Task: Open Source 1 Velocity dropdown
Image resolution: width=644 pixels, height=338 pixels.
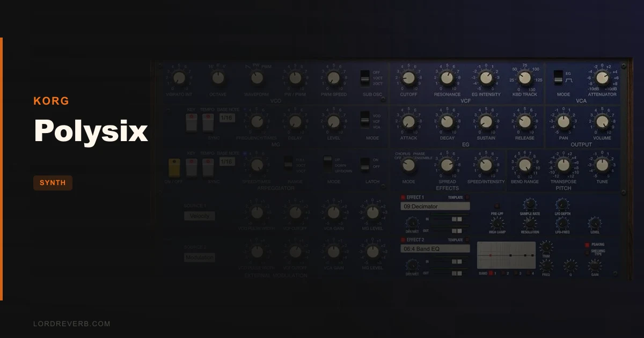Action: point(200,216)
